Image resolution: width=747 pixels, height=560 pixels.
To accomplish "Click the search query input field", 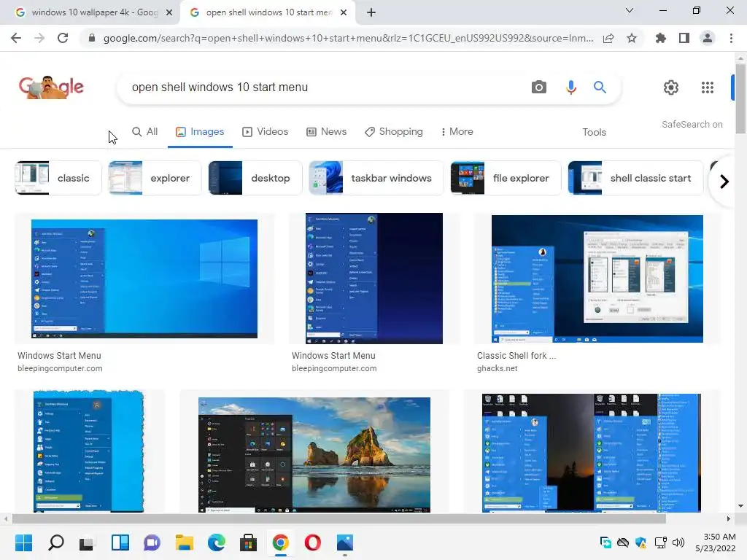I will [x=324, y=87].
